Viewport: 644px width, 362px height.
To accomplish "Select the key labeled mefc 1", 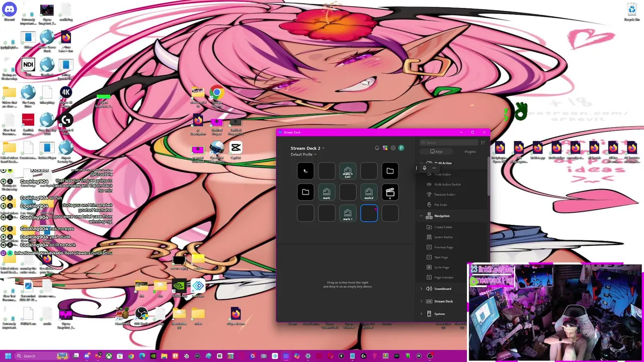I will pyautogui.click(x=348, y=213).
